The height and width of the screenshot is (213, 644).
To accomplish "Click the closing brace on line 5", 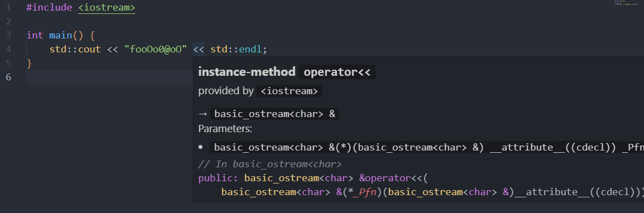I will 29,63.
